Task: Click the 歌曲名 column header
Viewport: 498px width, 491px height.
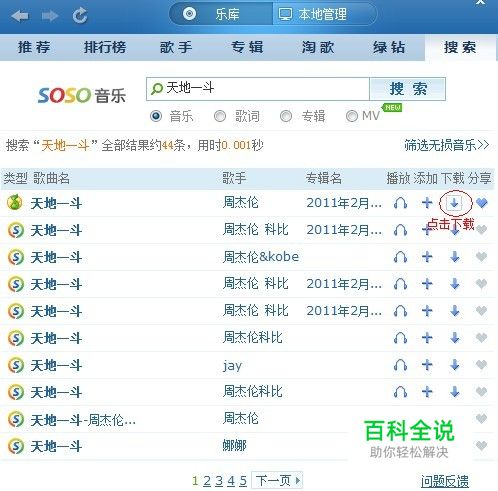Action: (51, 178)
